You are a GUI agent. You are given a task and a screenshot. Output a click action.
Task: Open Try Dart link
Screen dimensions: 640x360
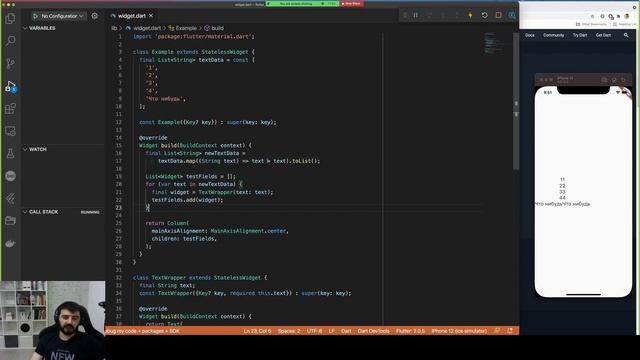[x=580, y=36]
